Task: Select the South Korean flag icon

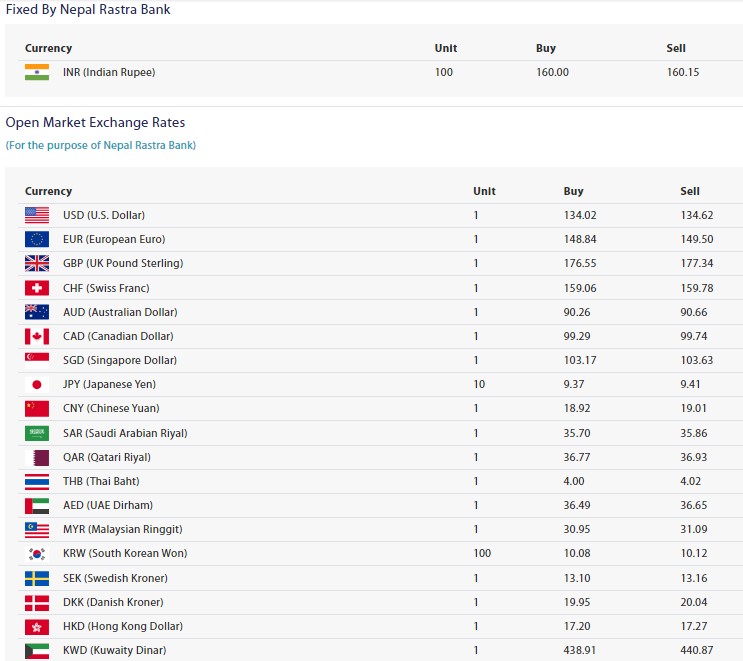Action: (37, 553)
